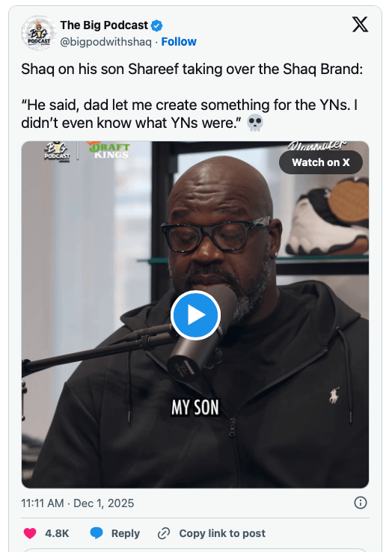Click the Reply text label

click(126, 533)
